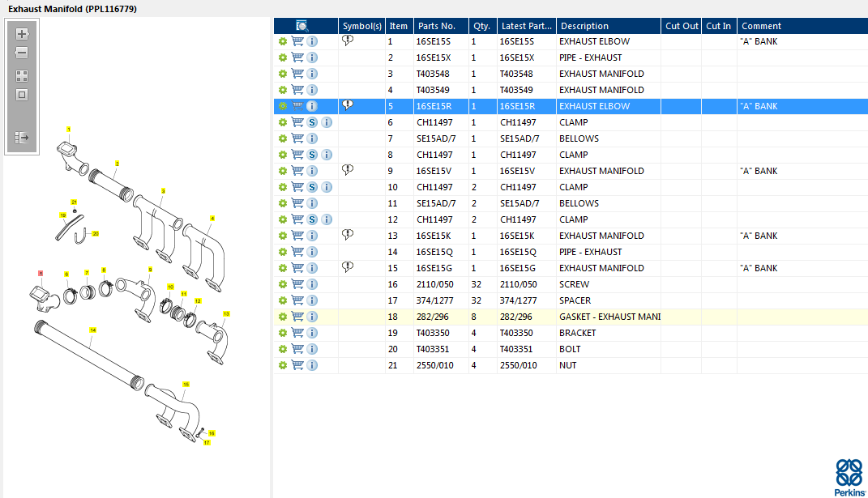Open info for item 18 gasket

tap(312, 317)
